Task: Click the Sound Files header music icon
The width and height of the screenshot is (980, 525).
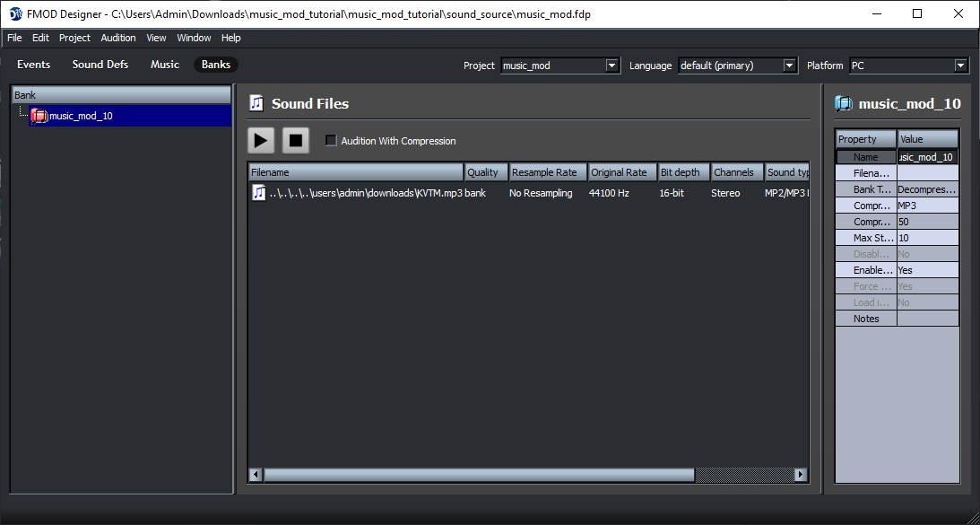Action: pos(256,103)
